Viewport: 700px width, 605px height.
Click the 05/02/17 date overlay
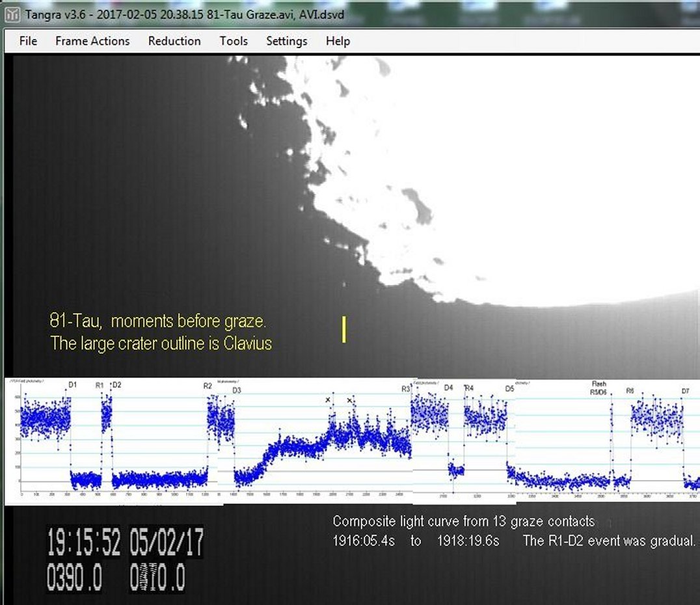pyautogui.click(x=167, y=543)
